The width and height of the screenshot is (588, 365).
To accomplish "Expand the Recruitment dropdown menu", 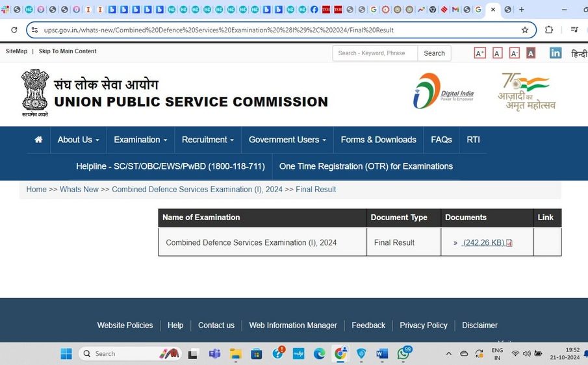I will (x=208, y=140).
